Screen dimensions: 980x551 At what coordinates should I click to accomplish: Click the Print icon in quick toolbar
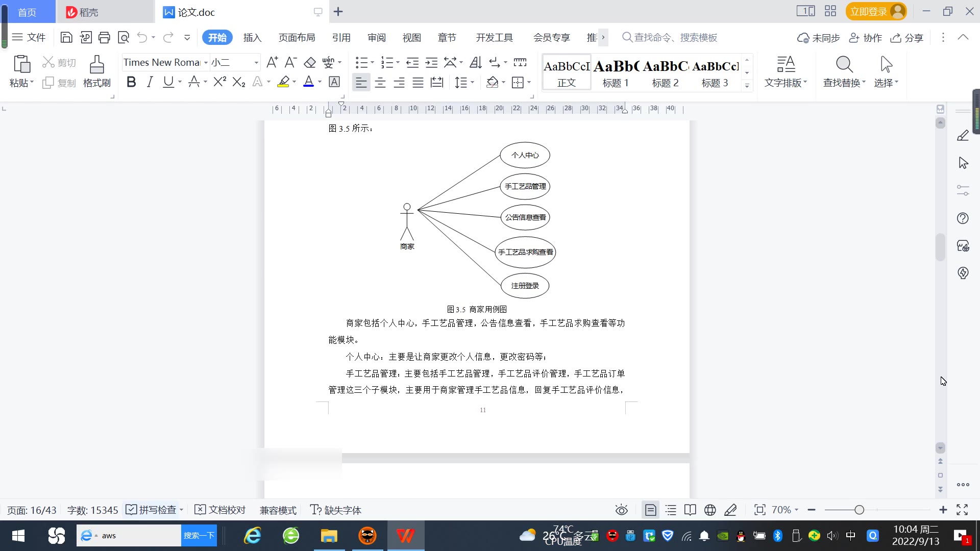(104, 37)
